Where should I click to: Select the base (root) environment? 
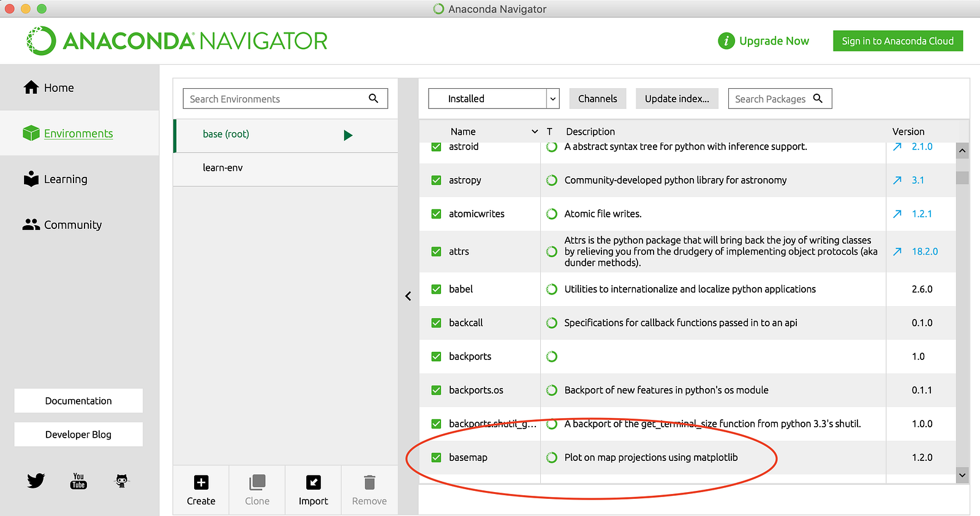(x=285, y=135)
